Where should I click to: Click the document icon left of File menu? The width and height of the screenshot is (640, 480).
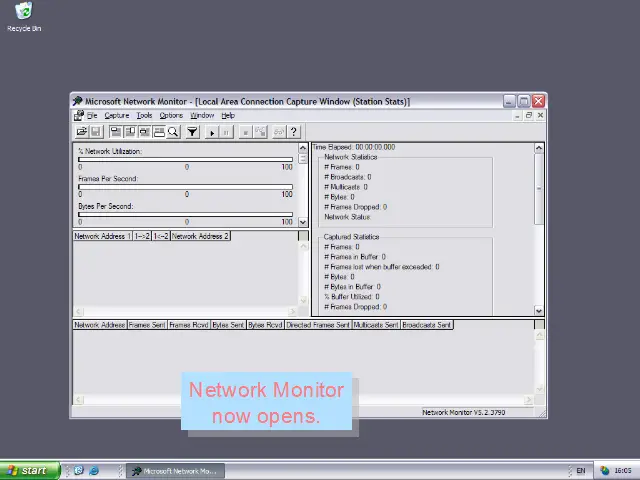coord(79,116)
